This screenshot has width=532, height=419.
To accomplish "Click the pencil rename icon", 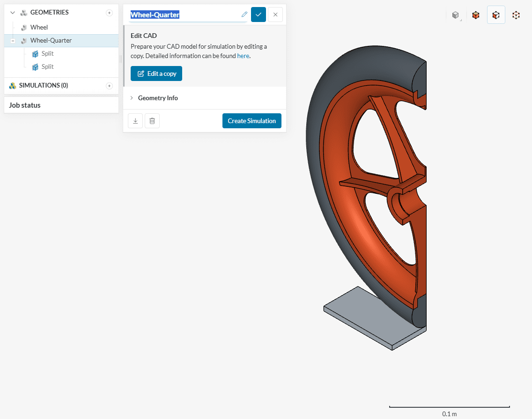I will click(x=244, y=15).
